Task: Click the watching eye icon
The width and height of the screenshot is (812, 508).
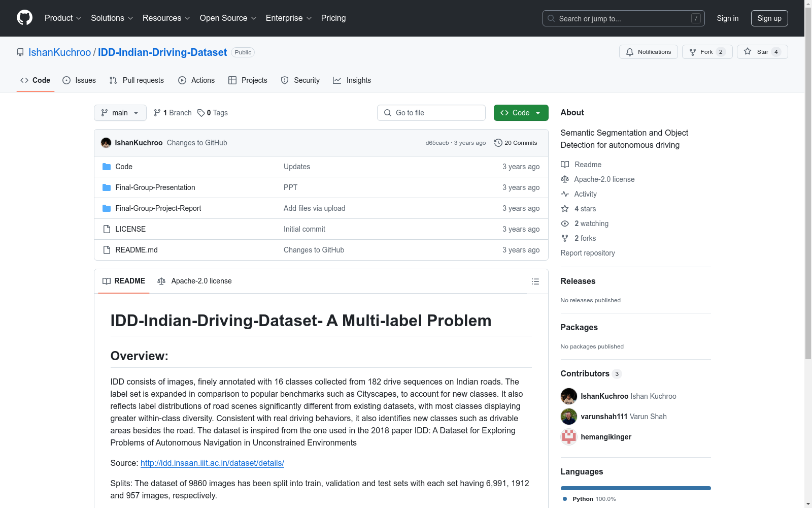Action: [x=565, y=224]
